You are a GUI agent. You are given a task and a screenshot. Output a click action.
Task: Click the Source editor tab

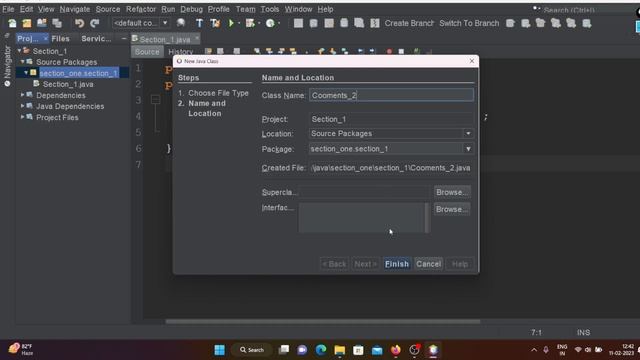(x=147, y=52)
